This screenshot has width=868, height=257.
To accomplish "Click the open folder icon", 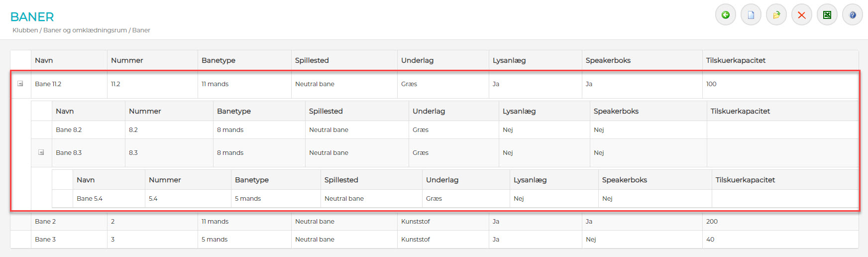I will [776, 15].
